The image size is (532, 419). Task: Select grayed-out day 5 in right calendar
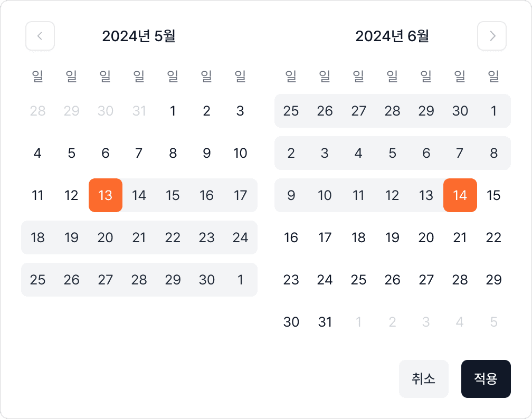[x=493, y=322]
